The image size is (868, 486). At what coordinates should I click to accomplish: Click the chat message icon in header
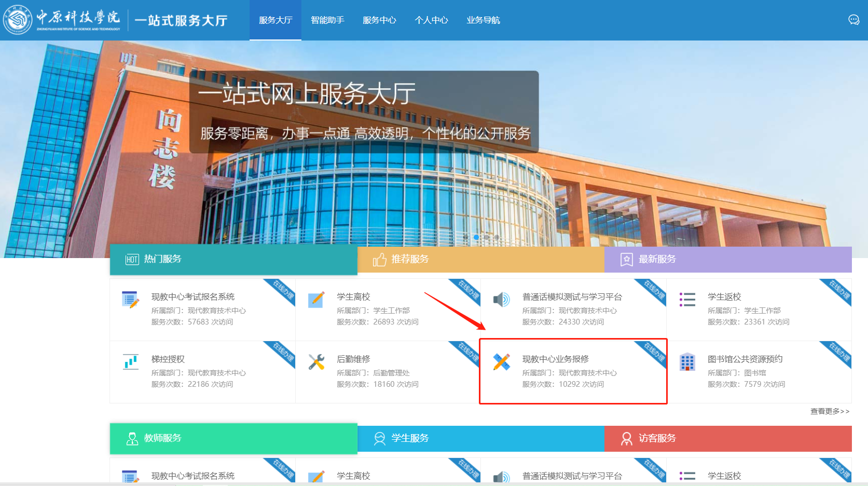point(853,20)
